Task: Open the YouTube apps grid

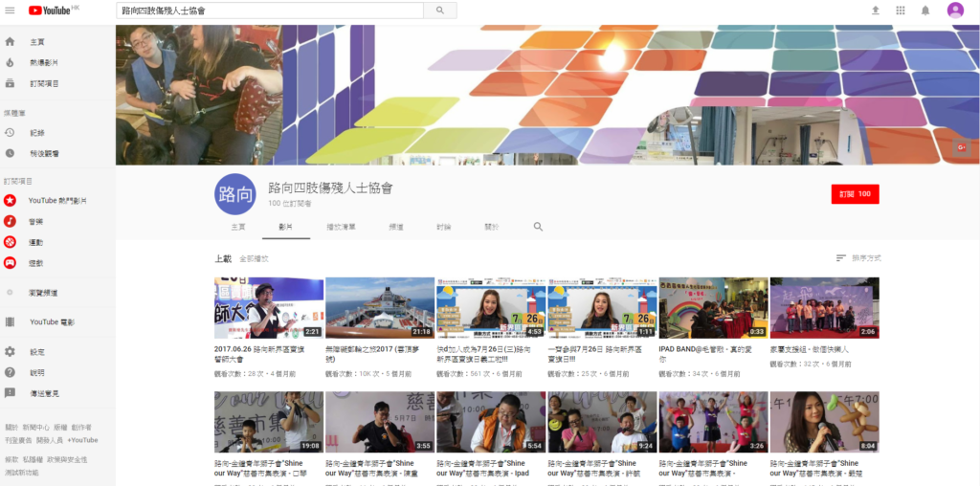Action: pos(900,11)
